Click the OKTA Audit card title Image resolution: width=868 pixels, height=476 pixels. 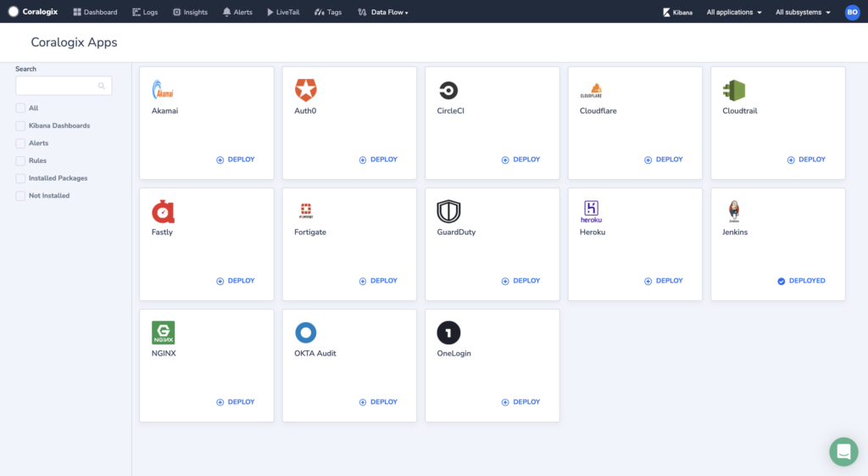[x=315, y=354]
